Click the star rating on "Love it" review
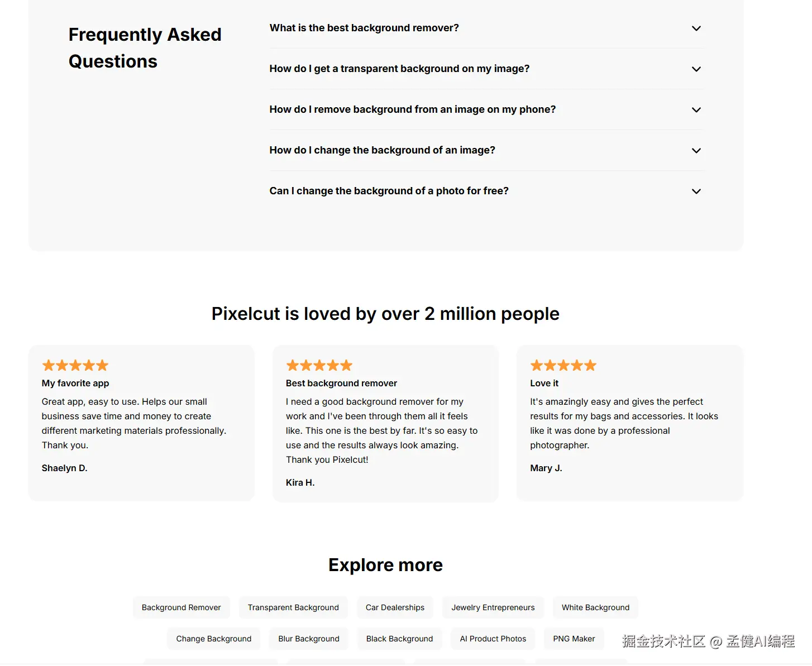This screenshot has width=812, height=666. (563, 366)
